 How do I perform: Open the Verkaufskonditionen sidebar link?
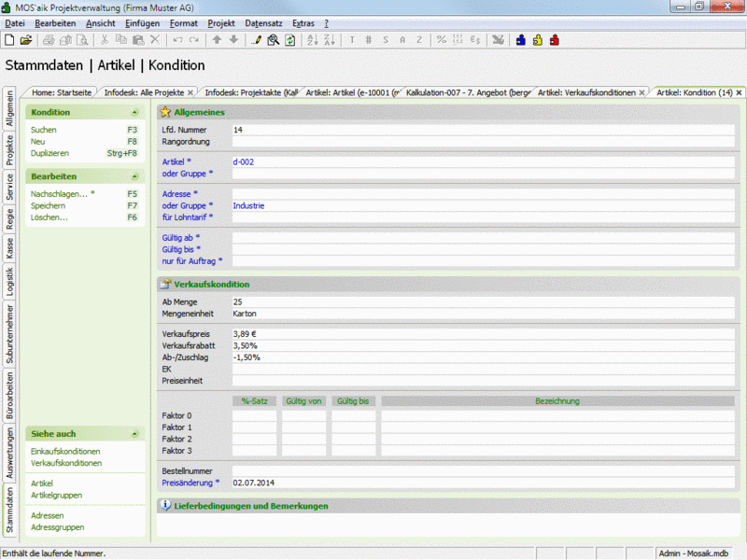pyautogui.click(x=66, y=463)
